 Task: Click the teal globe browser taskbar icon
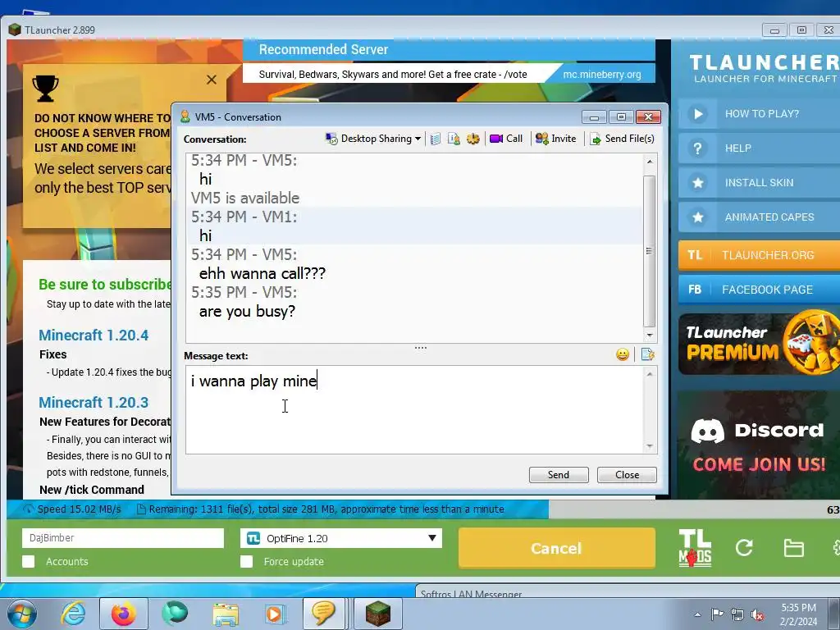[175, 614]
